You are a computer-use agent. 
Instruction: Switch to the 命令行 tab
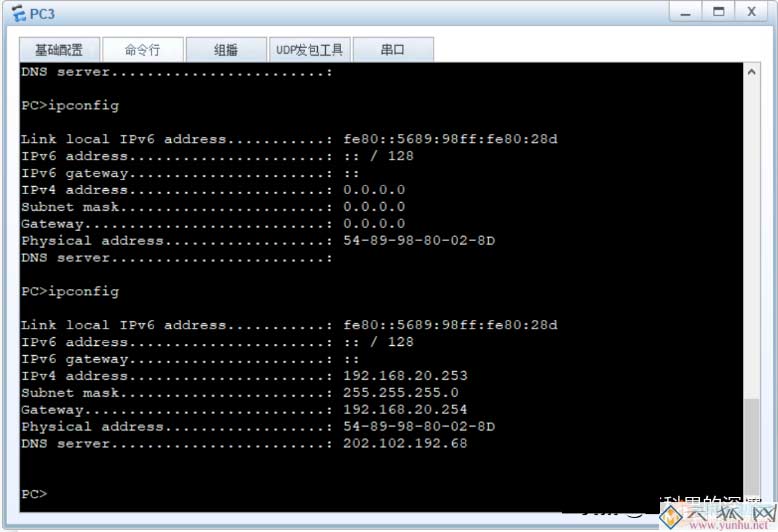pyautogui.click(x=143, y=50)
